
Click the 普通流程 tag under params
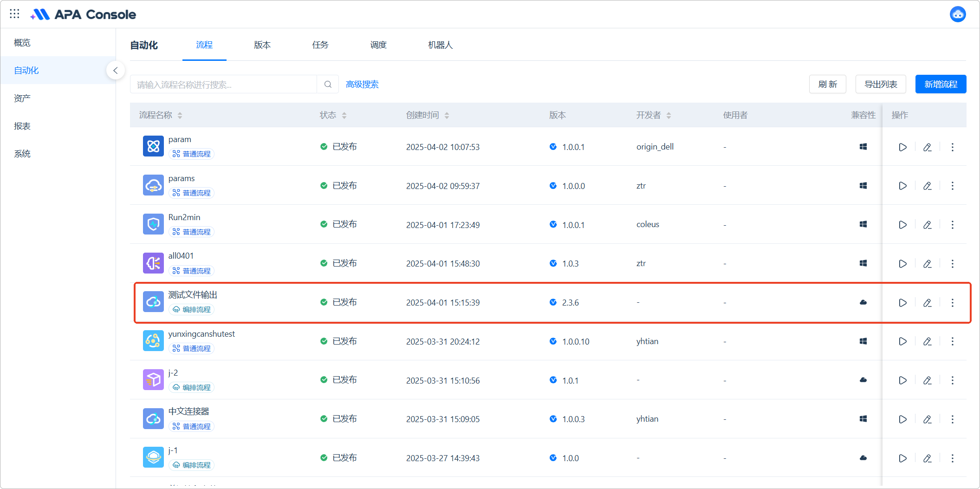pos(191,193)
